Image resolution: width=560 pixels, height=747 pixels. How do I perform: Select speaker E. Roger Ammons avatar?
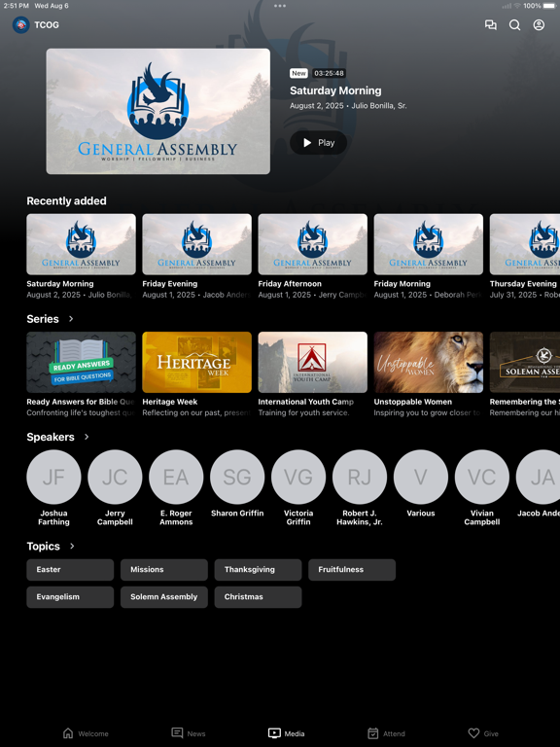(176, 477)
